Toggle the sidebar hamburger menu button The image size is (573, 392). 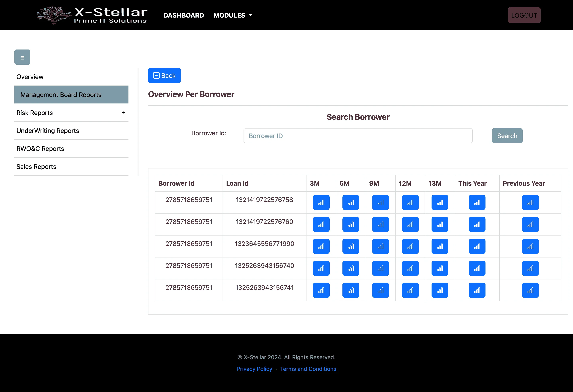point(22,57)
